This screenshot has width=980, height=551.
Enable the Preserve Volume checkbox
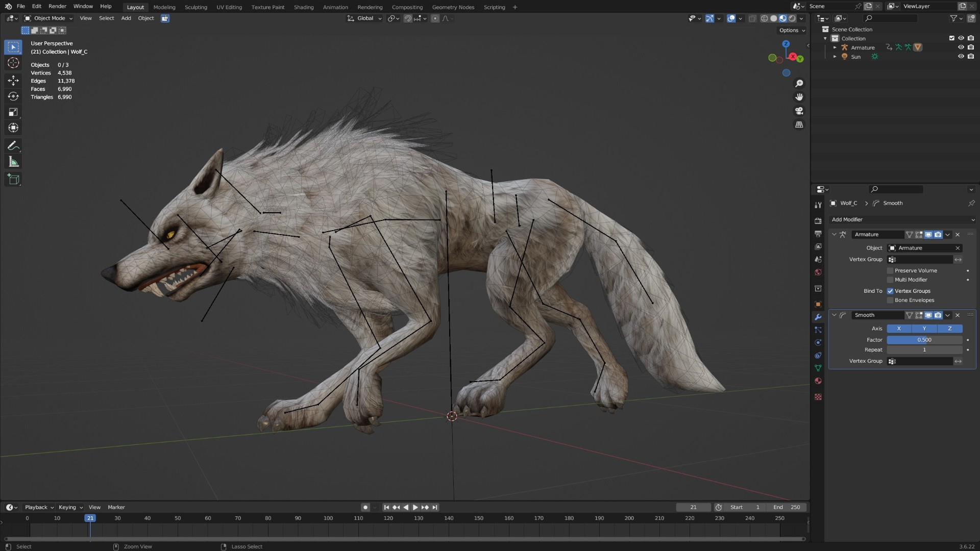[x=890, y=270]
